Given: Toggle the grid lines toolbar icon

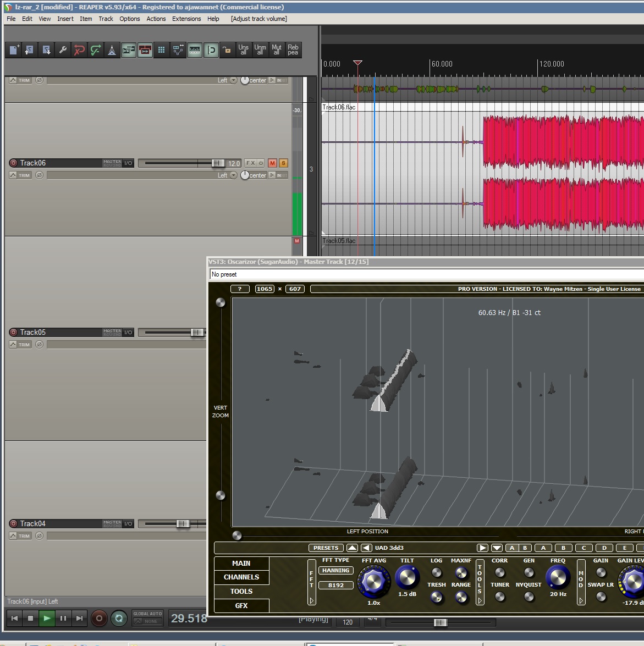Looking at the screenshot, I should 162,50.
